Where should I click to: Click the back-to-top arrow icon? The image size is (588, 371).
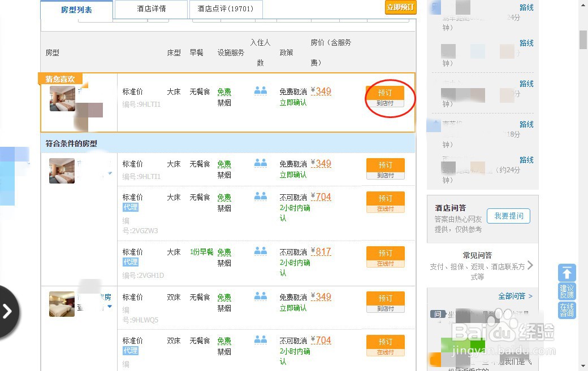567,272
